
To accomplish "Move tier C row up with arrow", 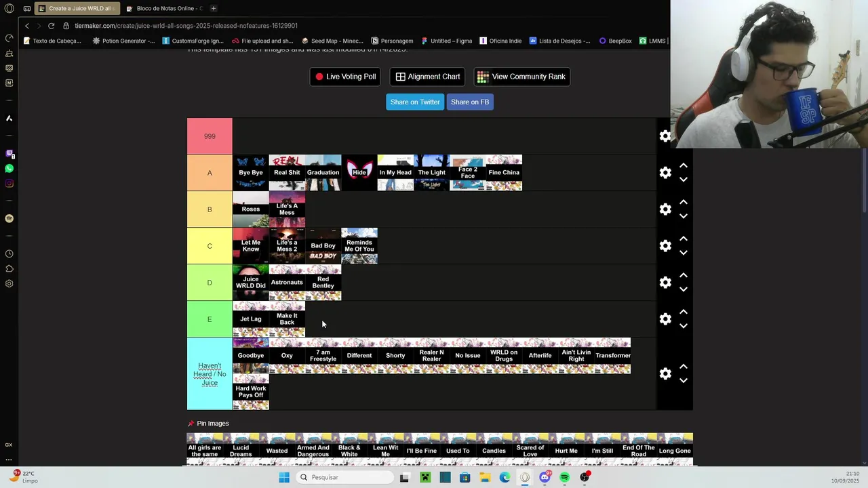I will coord(684,239).
